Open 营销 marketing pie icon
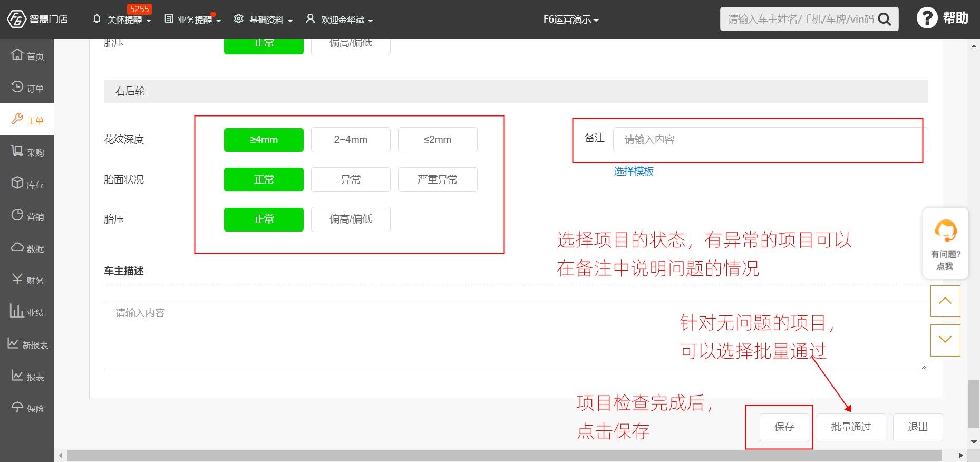The width and height of the screenshot is (980, 462). pos(17,215)
